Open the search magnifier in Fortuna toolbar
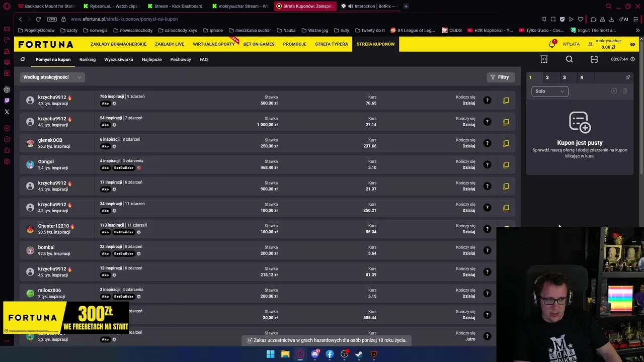Image resolution: width=644 pixels, height=362 pixels. (x=569, y=59)
